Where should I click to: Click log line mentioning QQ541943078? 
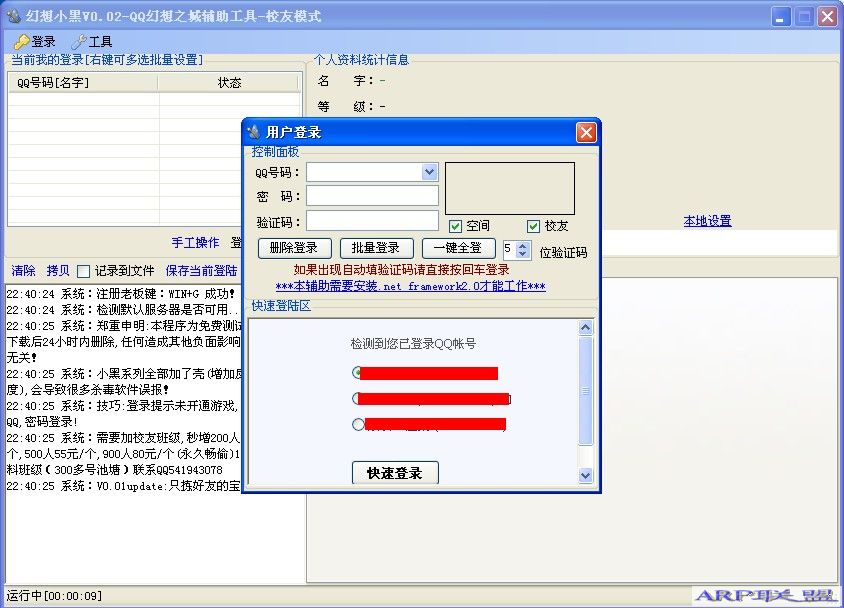[115, 470]
